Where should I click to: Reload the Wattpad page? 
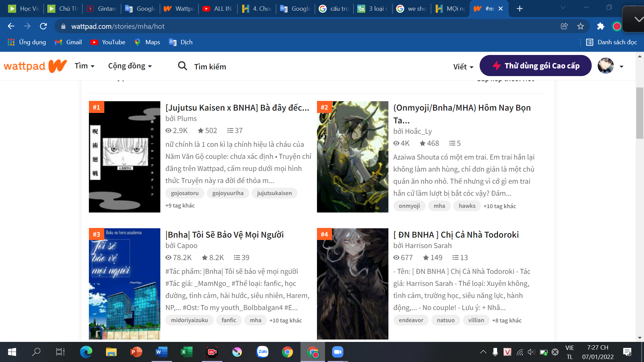click(43, 26)
